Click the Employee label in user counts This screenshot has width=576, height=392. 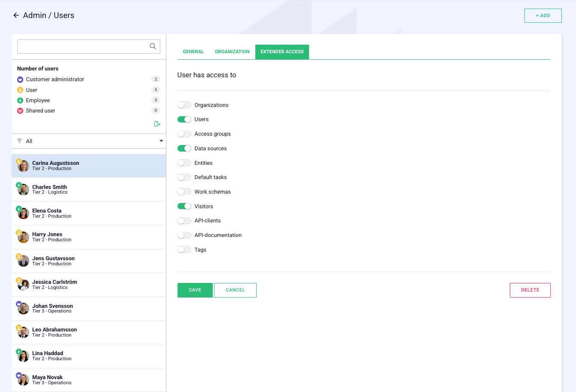click(38, 100)
